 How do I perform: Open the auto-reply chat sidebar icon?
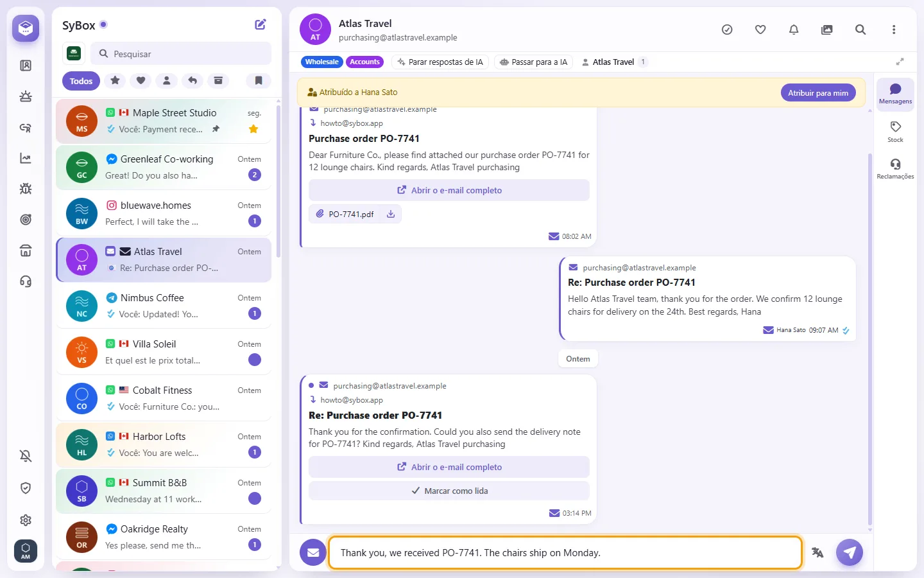click(x=26, y=127)
